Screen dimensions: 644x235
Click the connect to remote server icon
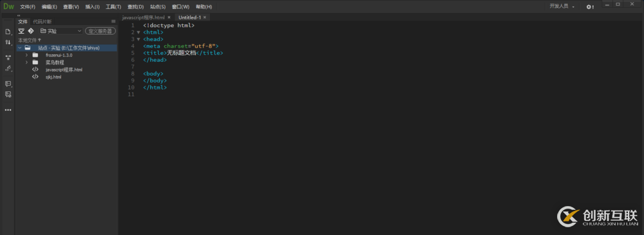pyautogui.click(x=21, y=31)
